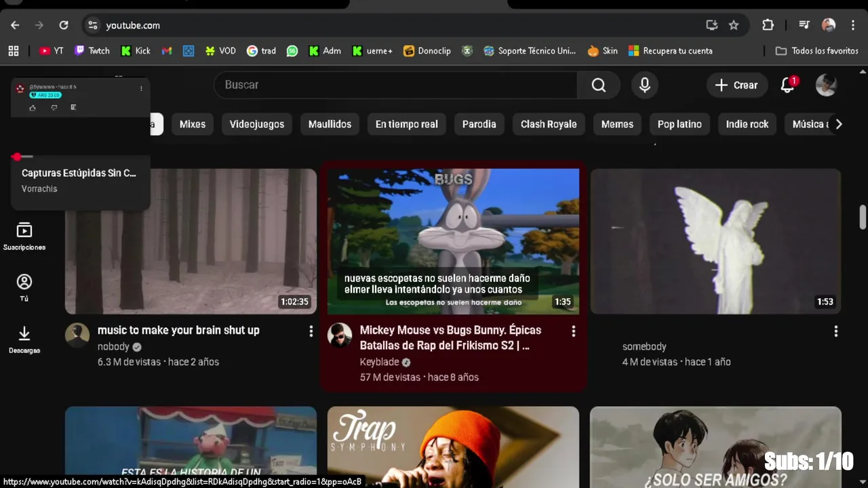Open the YT bookmark

point(52,51)
